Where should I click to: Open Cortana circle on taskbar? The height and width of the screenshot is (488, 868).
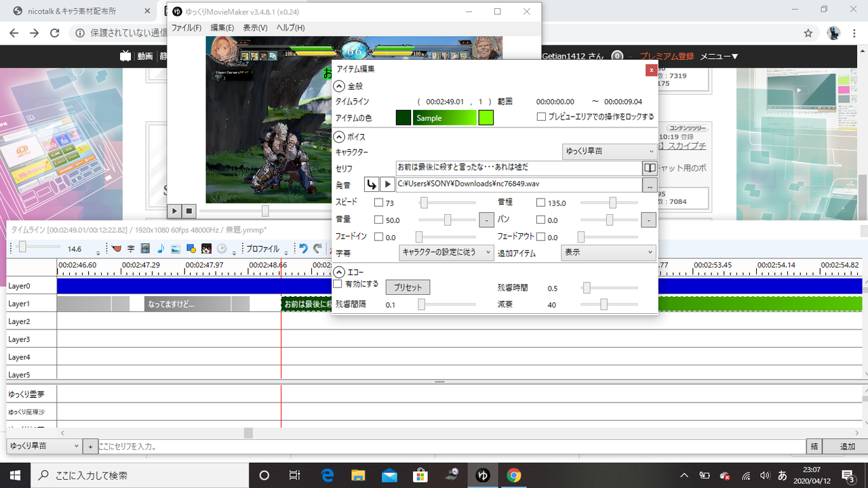click(264, 475)
